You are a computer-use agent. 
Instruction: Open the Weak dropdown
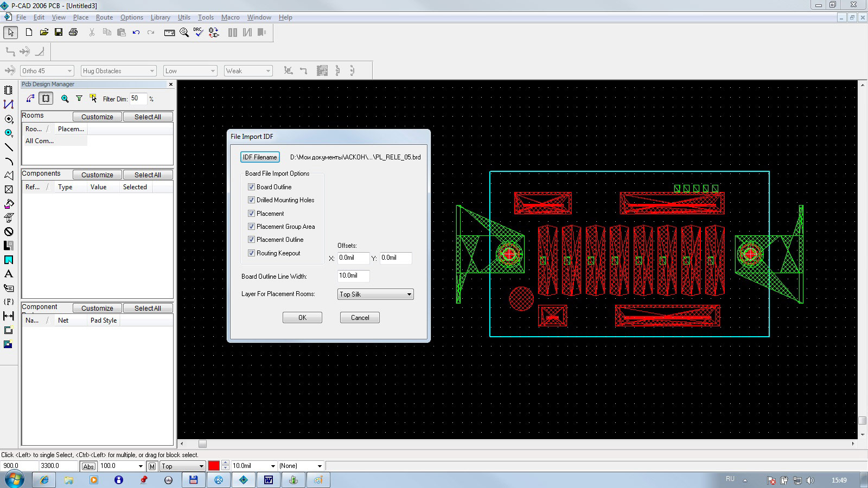[x=248, y=71]
